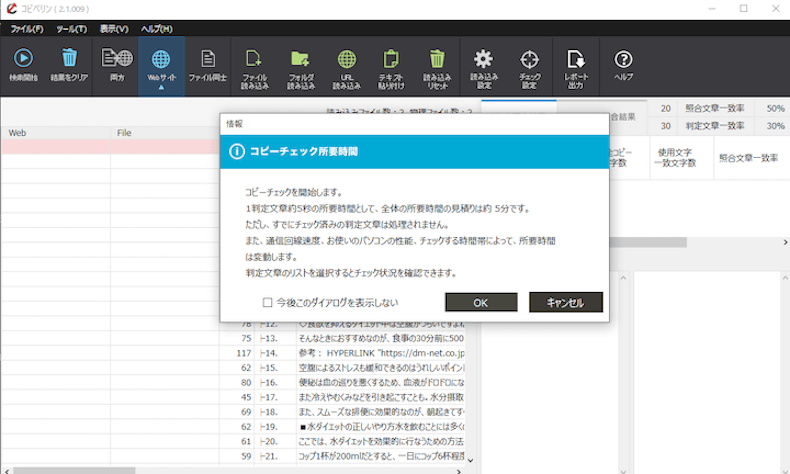Select row 16 starting 便秘は血の巡り
Viewport: 790px width, 474px height.
coord(381,382)
